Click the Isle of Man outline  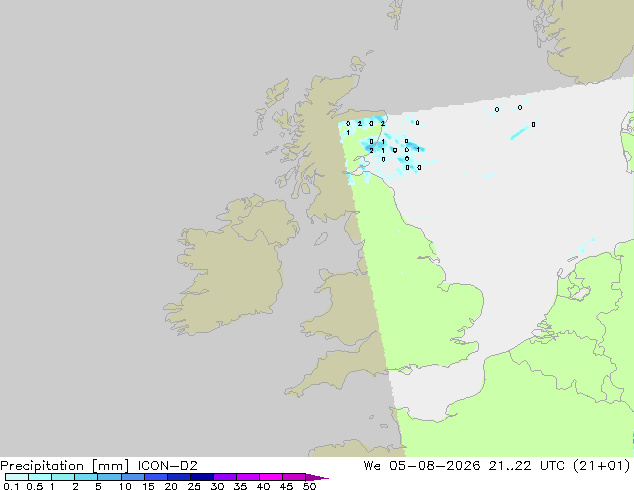(x=321, y=239)
